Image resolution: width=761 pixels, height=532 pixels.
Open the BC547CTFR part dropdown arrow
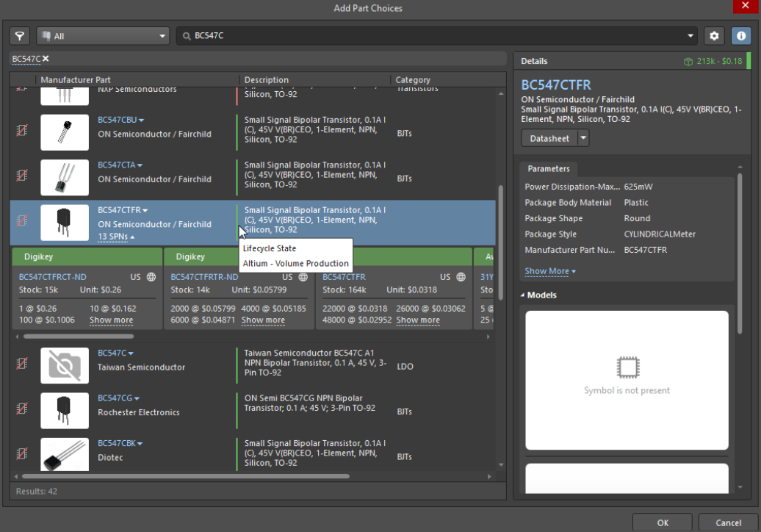click(145, 210)
